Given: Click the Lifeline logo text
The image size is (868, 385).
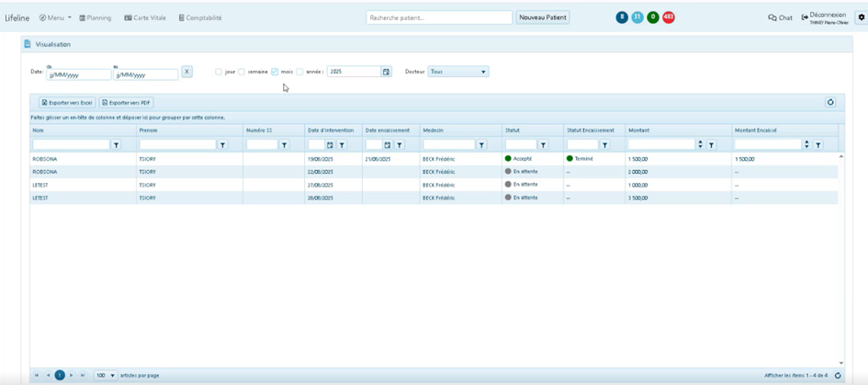Looking at the screenshot, I should coord(17,17).
